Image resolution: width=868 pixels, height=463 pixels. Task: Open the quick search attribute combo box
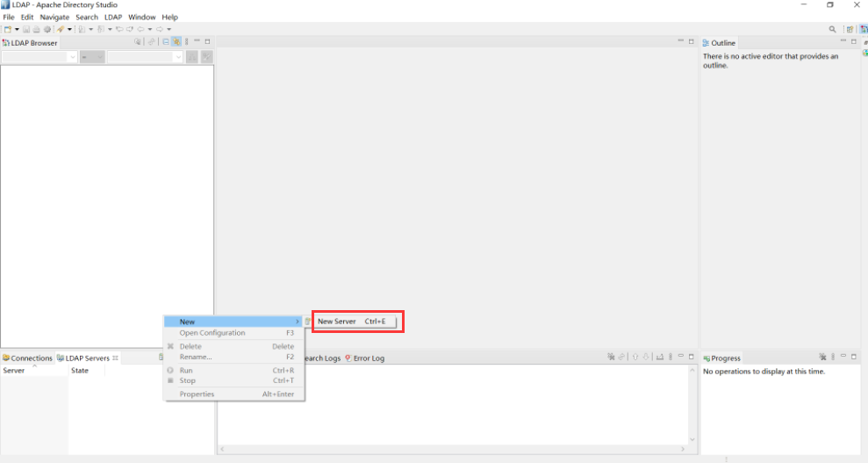39,57
